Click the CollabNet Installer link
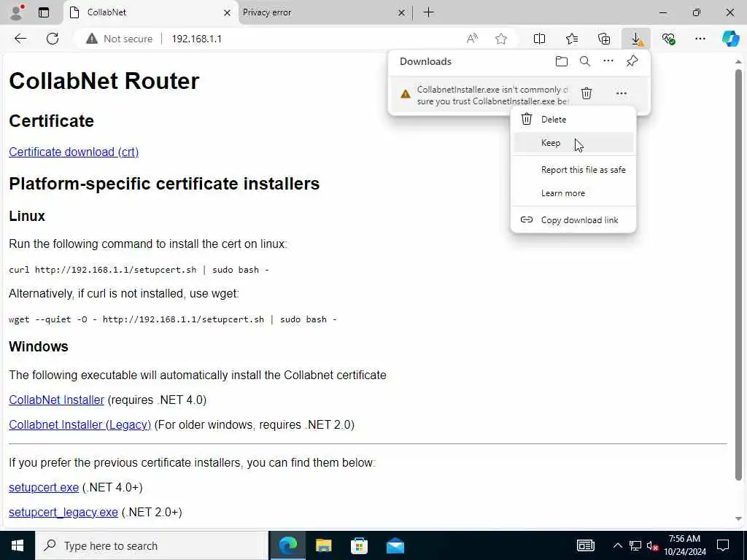The width and height of the screenshot is (747, 560). coord(56,400)
